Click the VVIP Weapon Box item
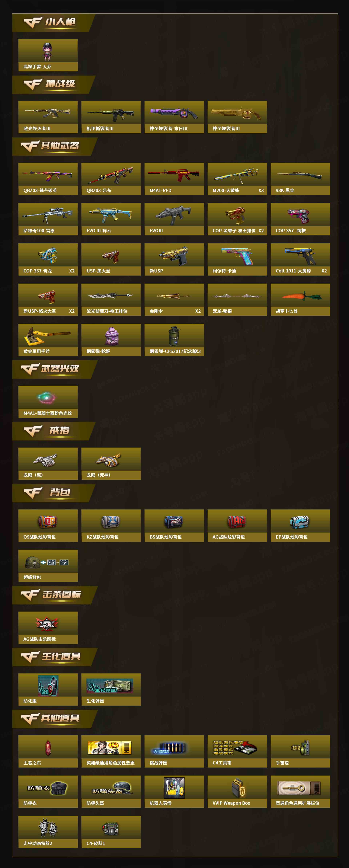This screenshot has height=868, width=349. click(x=237, y=792)
